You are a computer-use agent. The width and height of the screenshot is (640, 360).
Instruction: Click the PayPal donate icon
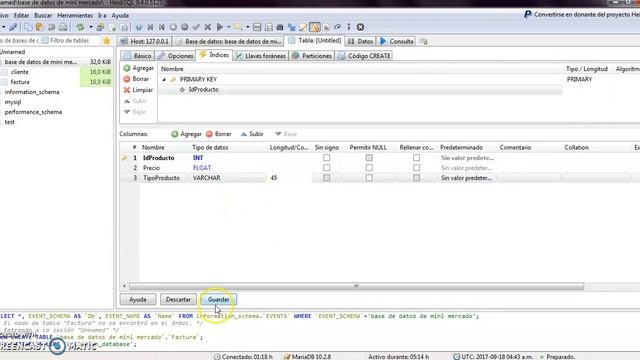click(x=527, y=14)
